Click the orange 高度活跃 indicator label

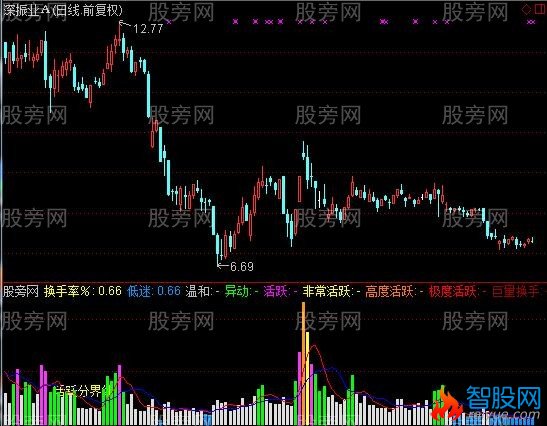394,291
